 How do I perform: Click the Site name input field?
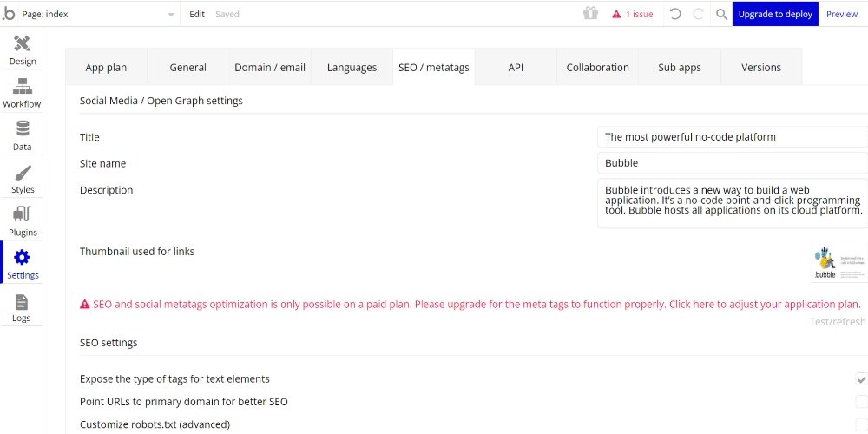(x=732, y=163)
